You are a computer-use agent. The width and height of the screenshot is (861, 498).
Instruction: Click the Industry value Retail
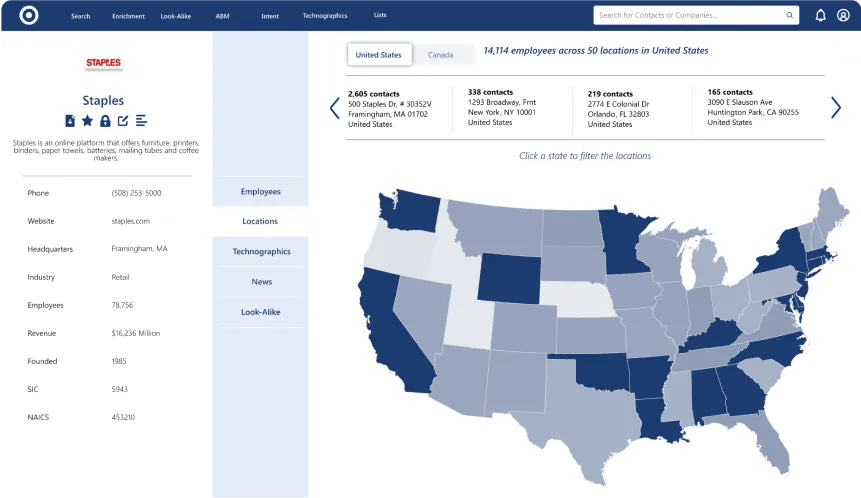pos(120,277)
